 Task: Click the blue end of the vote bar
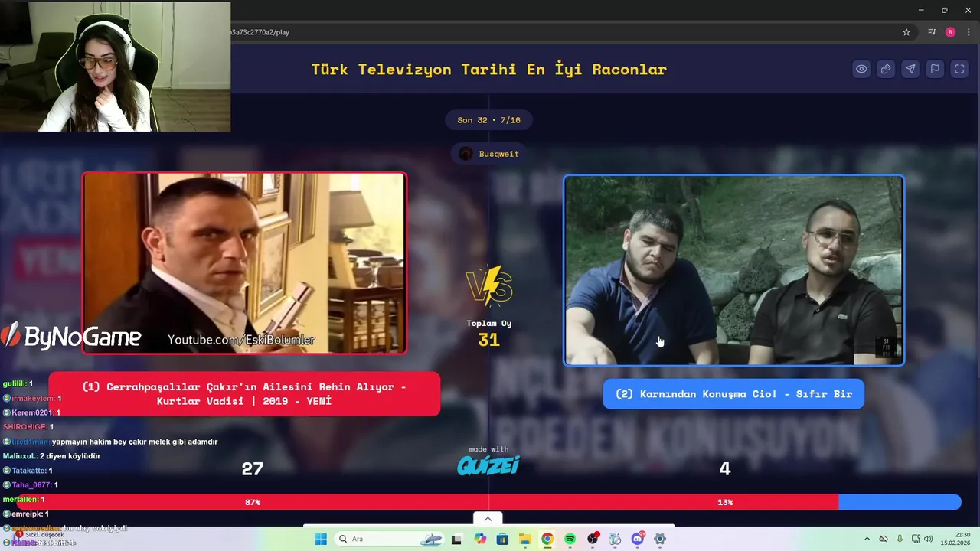click(x=900, y=502)
